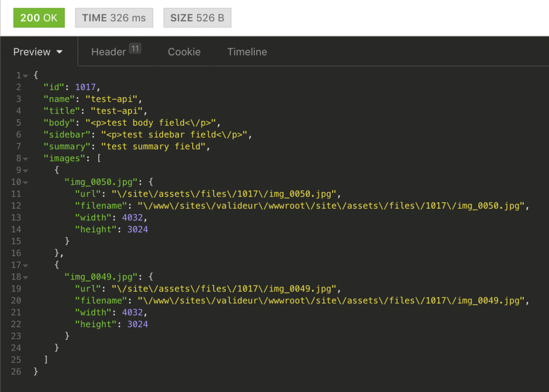Collapse the "img_0050.jpg" object fold arrow
The width and height of the screenshot is (549, 392).
coord(25,183)
